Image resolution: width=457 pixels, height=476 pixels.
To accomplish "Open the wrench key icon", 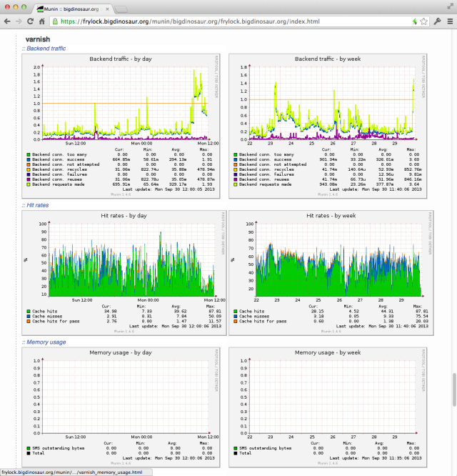I will 437,21.
